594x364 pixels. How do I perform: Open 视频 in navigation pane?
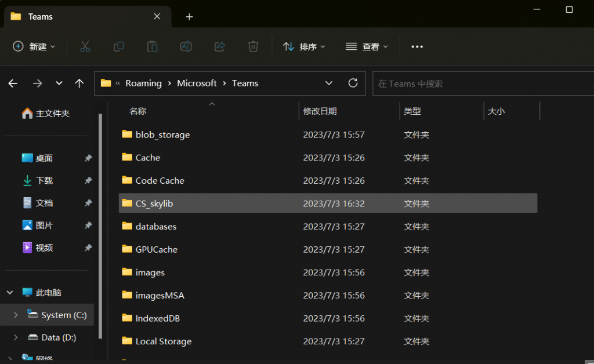(38, 248)
